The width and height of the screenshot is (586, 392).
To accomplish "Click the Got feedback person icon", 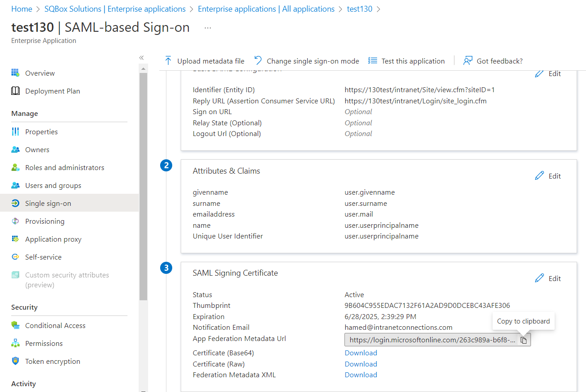I will pos(468,60).
